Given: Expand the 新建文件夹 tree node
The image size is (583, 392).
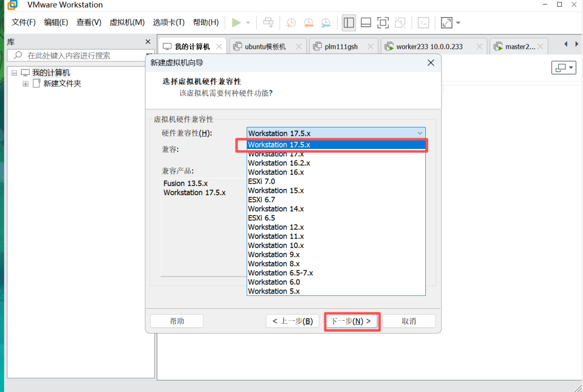Looking at the screenshot, I should pyautogui.click(x=26, y=84).
